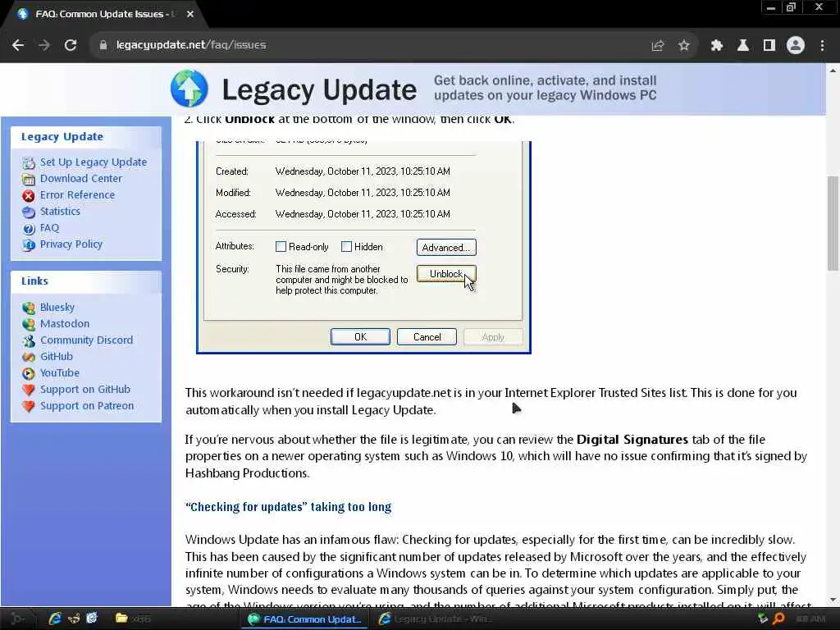840x630 pixels.
Task: Click the Community Discord people icon
Action: [29, 340]
